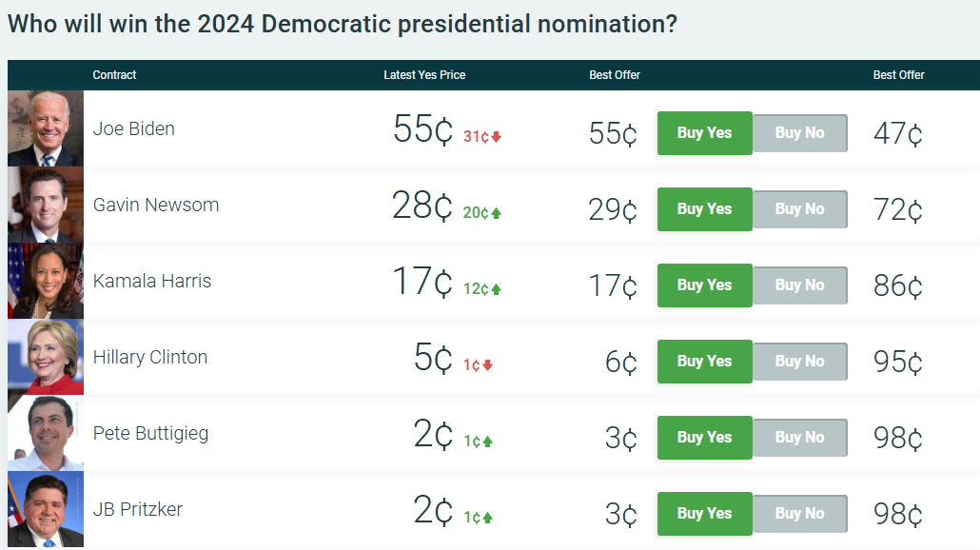The height and width of the screenshot is (550, 980).
Task: Select Buy No for Gavin Newsom
Action: 800,209
